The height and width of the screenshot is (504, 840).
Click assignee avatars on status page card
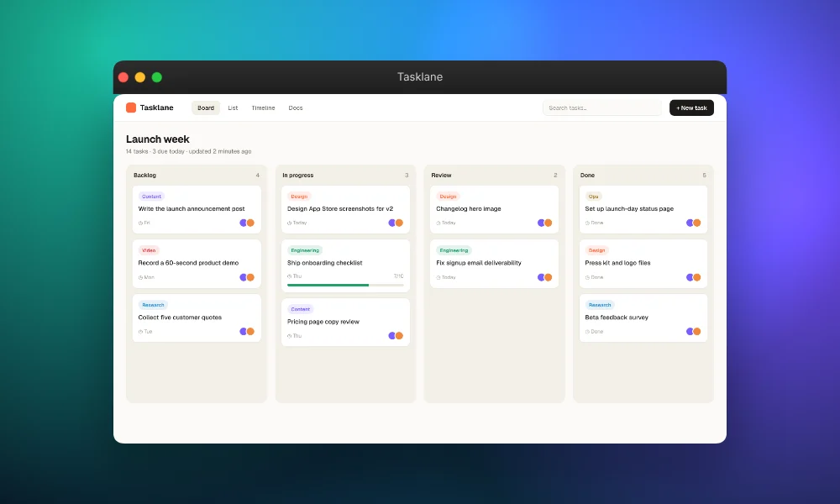(x=694, y=223)
